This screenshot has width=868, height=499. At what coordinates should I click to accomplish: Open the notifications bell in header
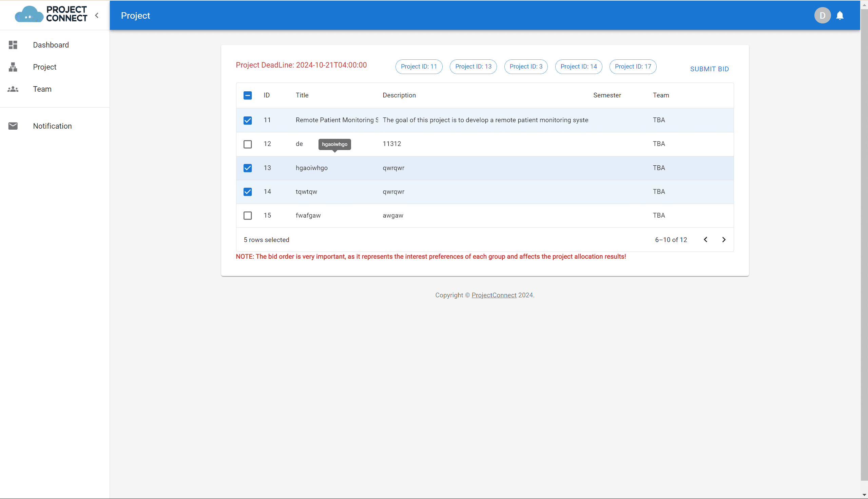[x=840, y=16]
